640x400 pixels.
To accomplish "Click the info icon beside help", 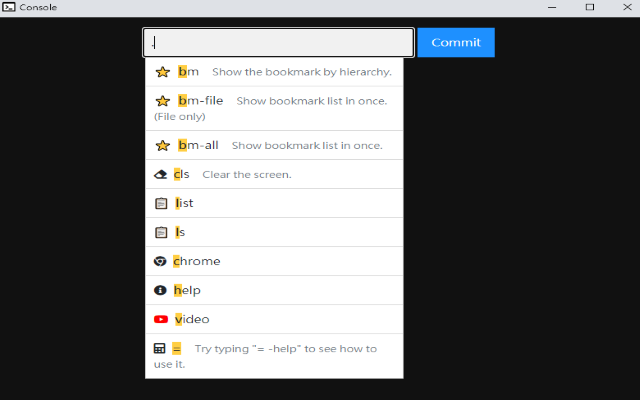I will point(160,290).
